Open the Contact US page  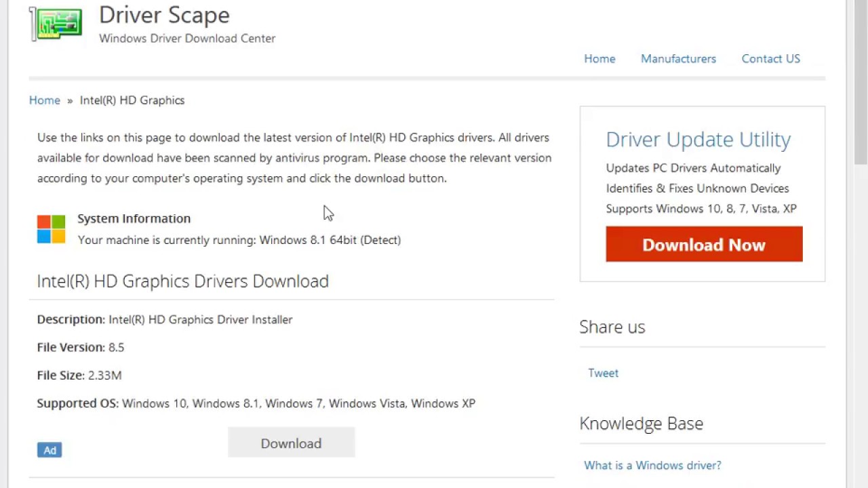(770, 59)
